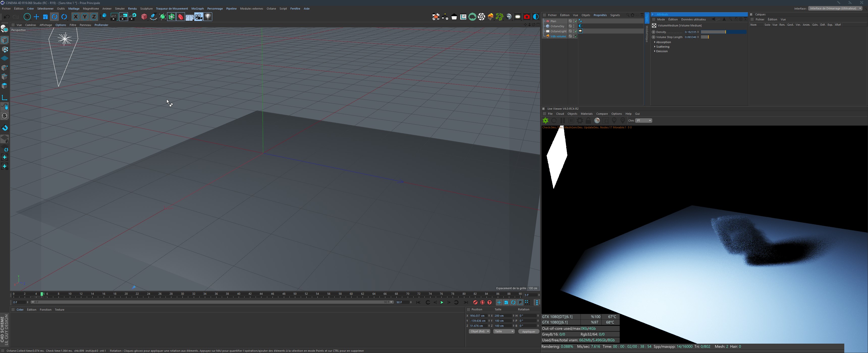Toggle X axis lock
This screenshot has height=353, width=868.
click(75, 17)
